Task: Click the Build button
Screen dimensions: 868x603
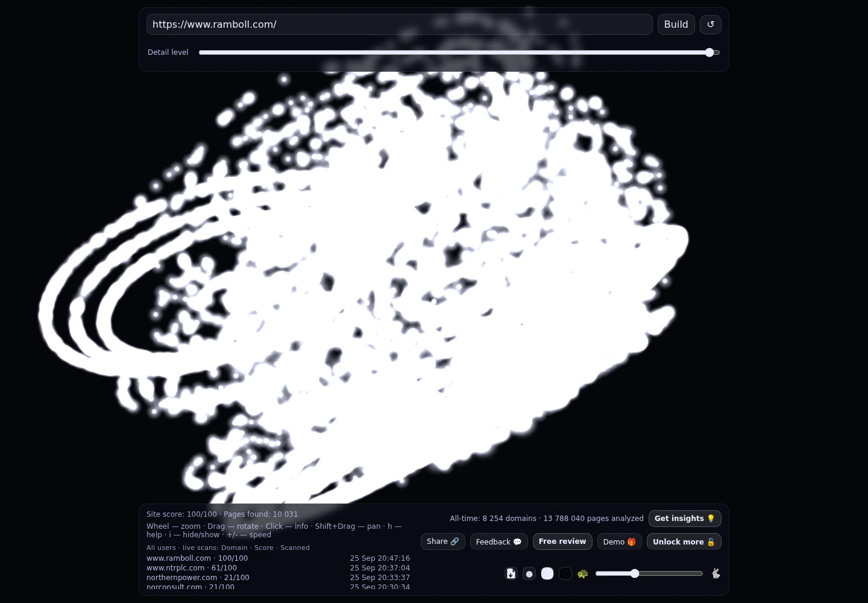Action: pyautogui.click(x=676, y=25)
